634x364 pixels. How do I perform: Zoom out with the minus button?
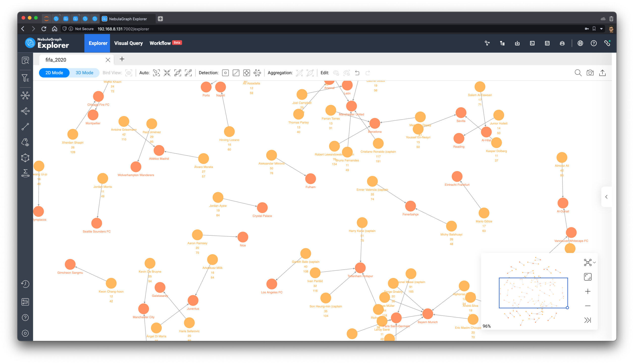point(587,306)
